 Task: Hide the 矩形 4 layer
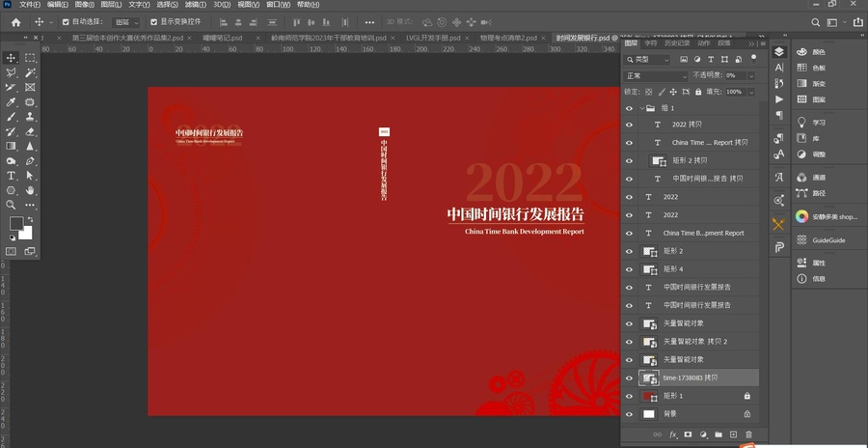[629, 269]
